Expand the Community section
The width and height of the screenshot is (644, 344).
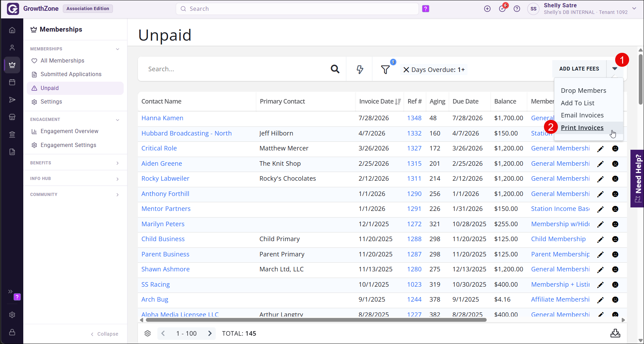(118, 195)
